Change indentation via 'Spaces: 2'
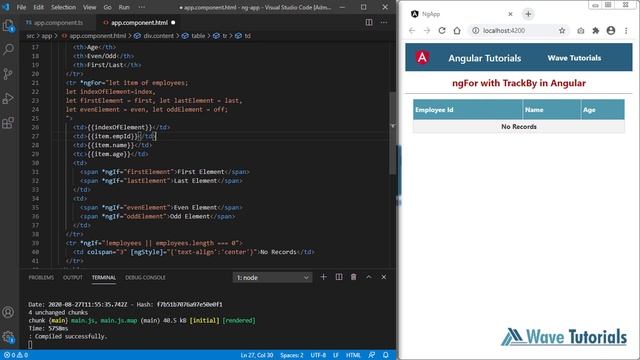The image size is (640, 360). click(291, 355)
